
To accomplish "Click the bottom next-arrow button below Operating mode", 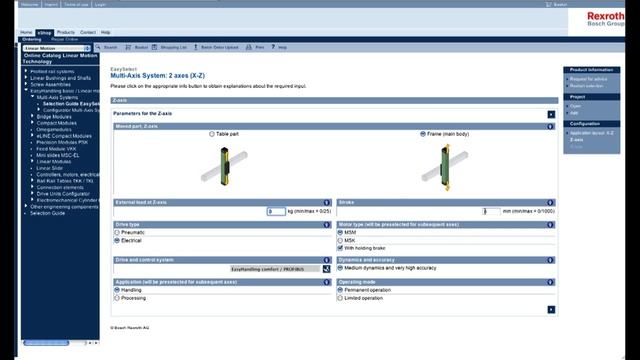I will click(x=551, y=310).
